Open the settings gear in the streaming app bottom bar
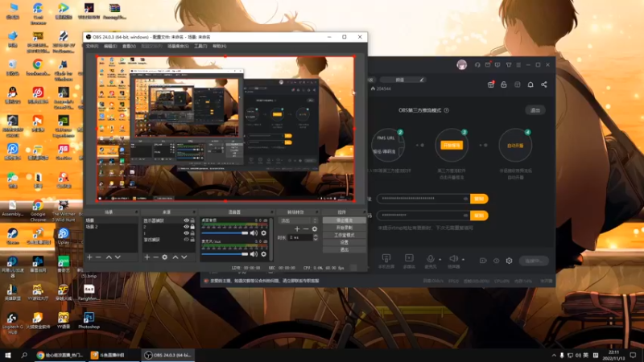 click(510, 261)
